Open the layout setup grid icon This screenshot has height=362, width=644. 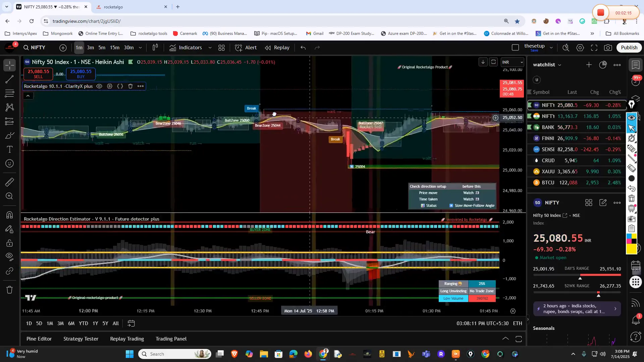221,48
